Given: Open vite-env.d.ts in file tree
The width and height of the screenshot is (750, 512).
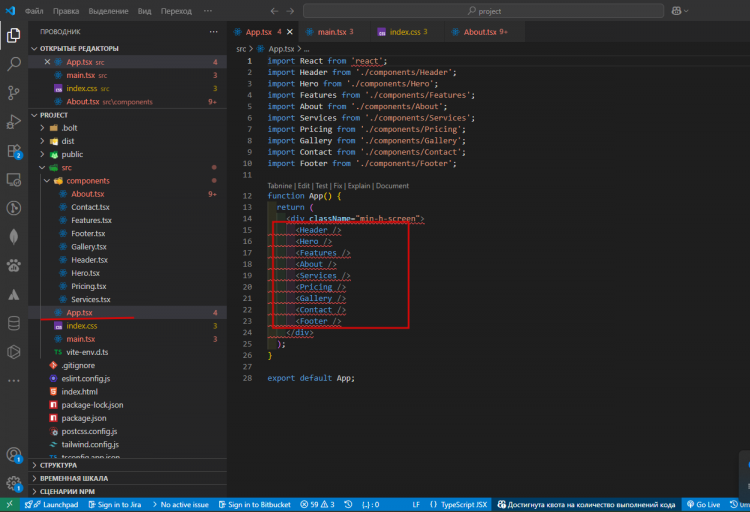Looking at the screenshot, I should click(x=87, y=352).
